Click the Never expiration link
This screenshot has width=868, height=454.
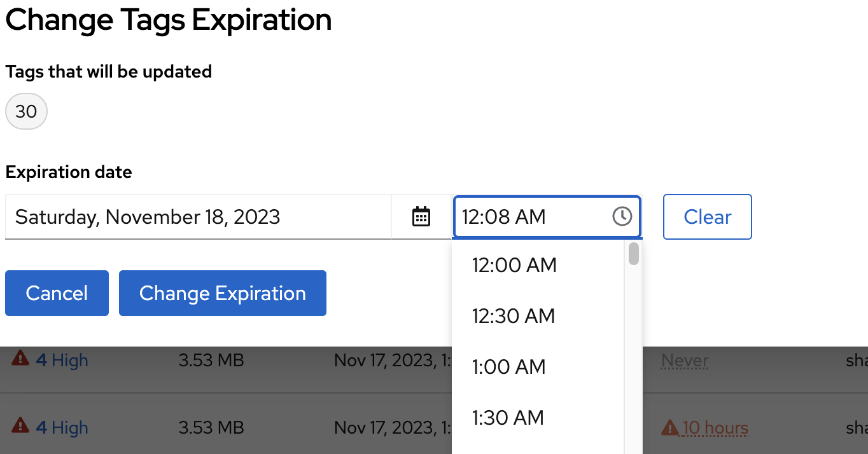(x=685, y=361)
